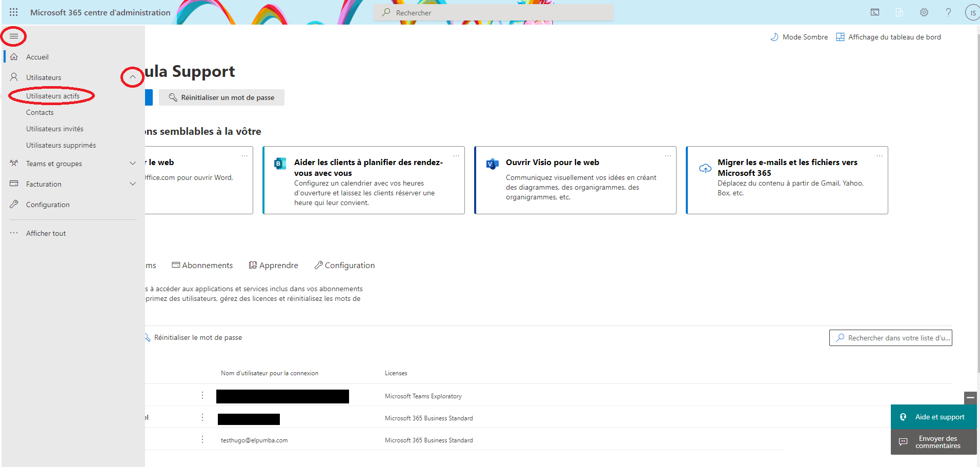Click Envoyer des commentaires button
This screenshot has height=467, width=980.
[x=933, y=442]
